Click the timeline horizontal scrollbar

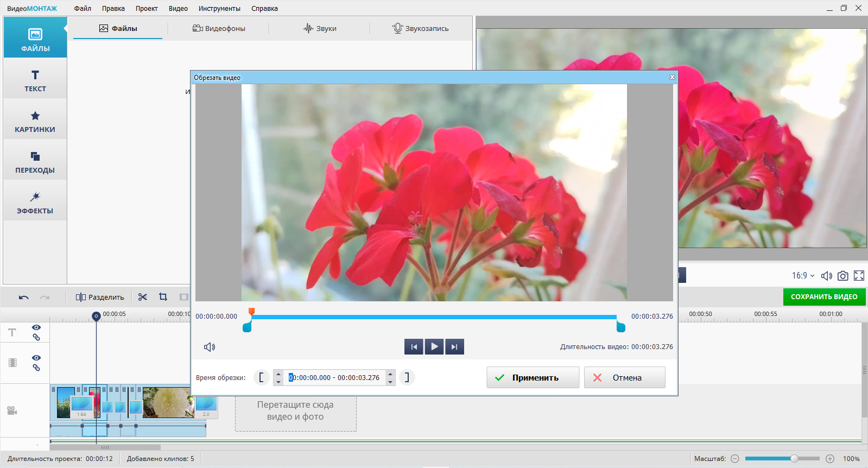point(105,447)
